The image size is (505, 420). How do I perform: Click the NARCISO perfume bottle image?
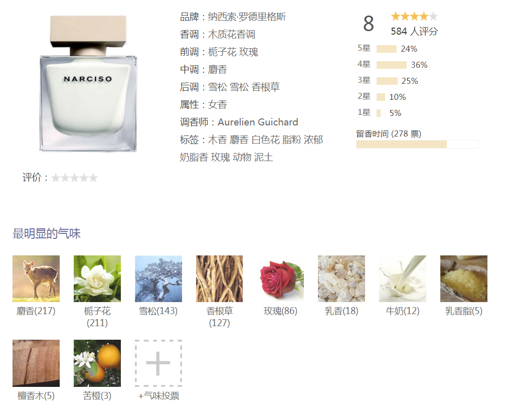pos(88,83)
